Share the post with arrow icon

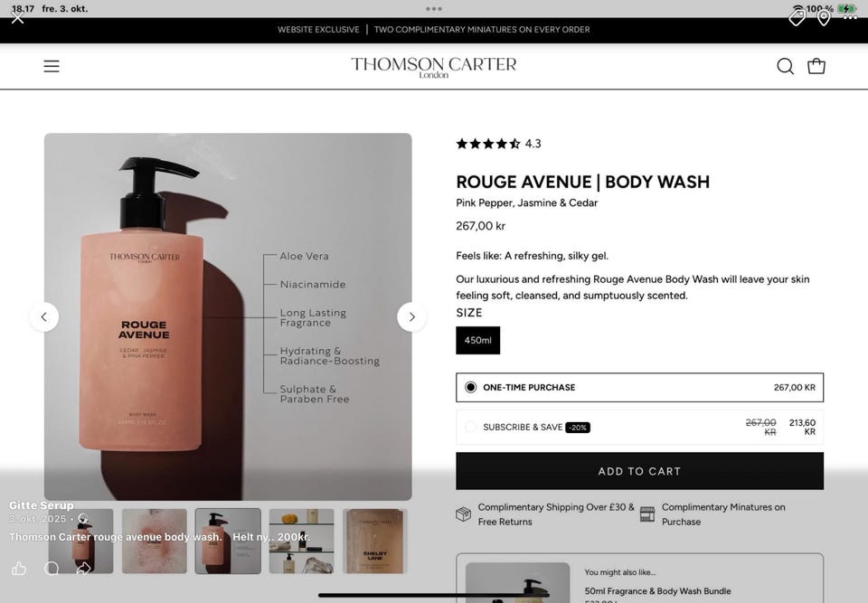point(83,568)
